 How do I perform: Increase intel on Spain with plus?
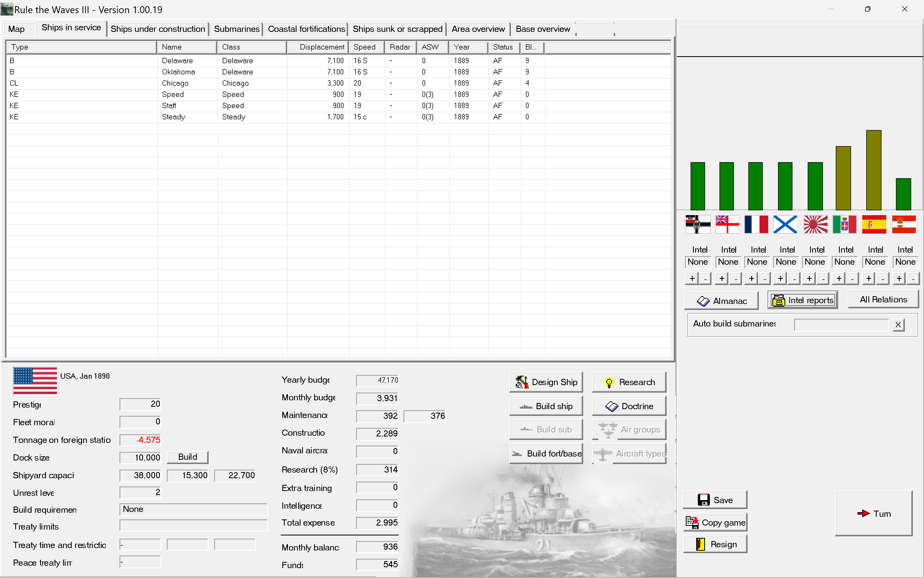pos(869,278)
